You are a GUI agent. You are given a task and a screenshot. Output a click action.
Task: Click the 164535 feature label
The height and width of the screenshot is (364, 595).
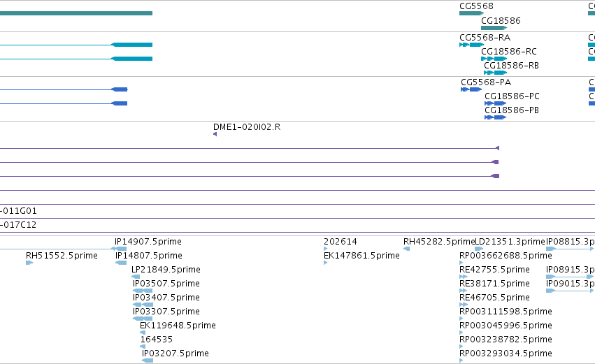[157, 340]
